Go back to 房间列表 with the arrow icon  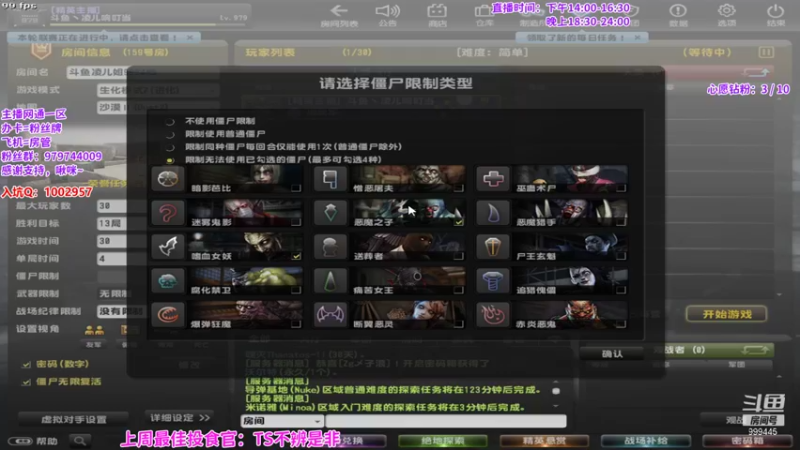[339, 11]
